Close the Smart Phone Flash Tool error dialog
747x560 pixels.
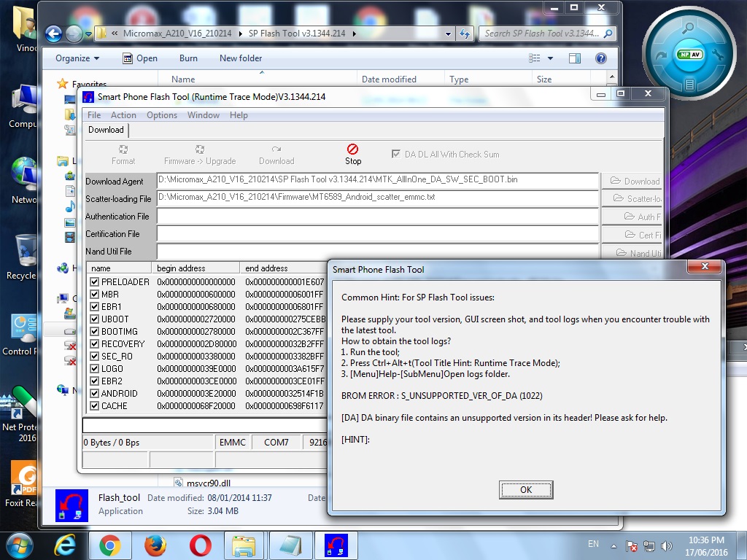click(705, 266)
